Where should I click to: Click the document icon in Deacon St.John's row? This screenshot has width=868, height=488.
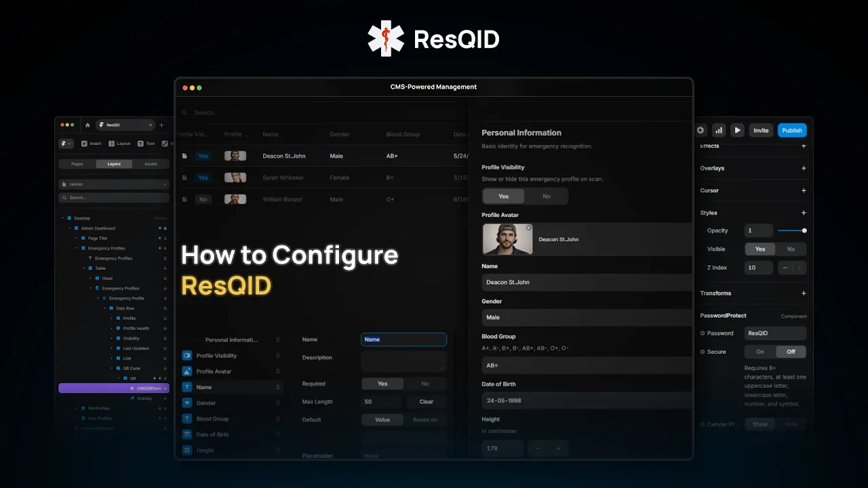click(x=184, y=156)
